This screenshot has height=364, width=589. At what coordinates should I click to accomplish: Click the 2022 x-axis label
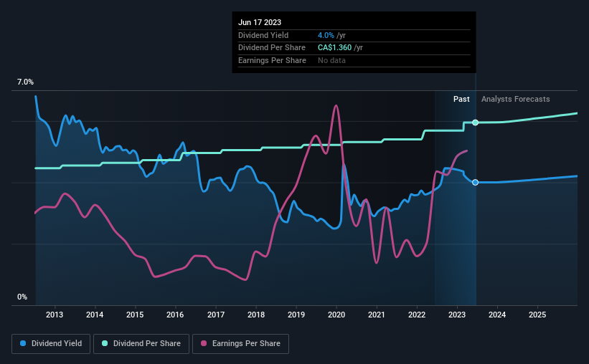417,315
